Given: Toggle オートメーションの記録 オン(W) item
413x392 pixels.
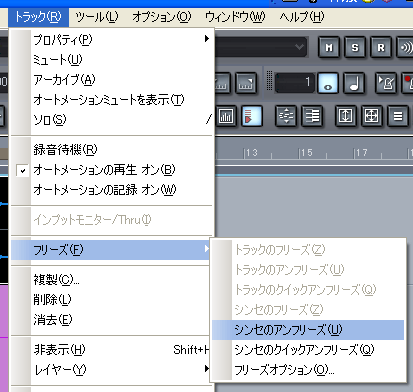Looking at the screenshot, I should (x=112, y=190).
